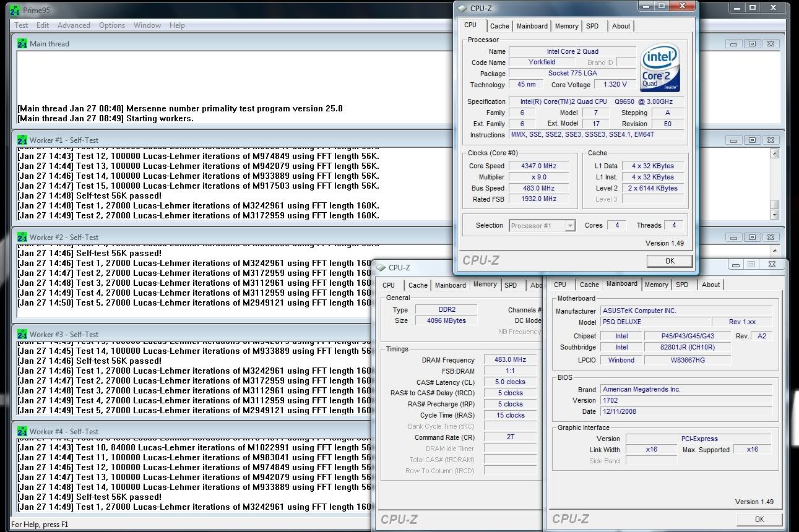Click the LPCIO W83667HG value
799x532 pixels.
click(687, 360)
